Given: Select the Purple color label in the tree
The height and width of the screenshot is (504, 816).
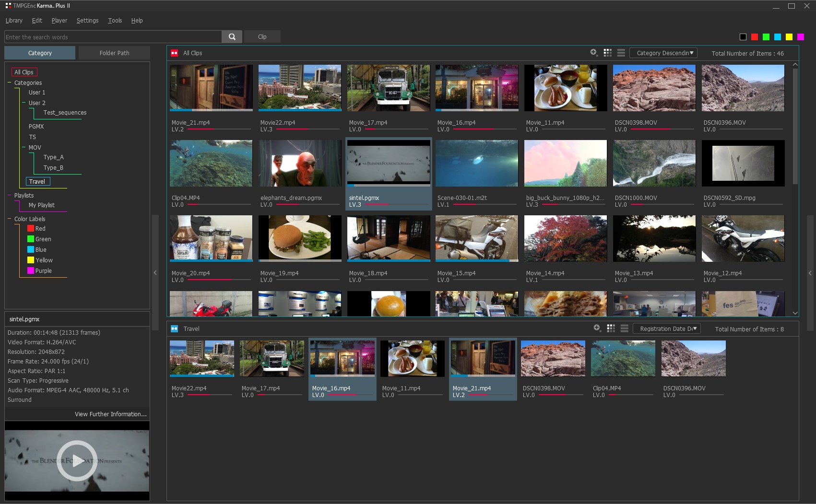Looking at the screenshot, I should click(39, 271).
